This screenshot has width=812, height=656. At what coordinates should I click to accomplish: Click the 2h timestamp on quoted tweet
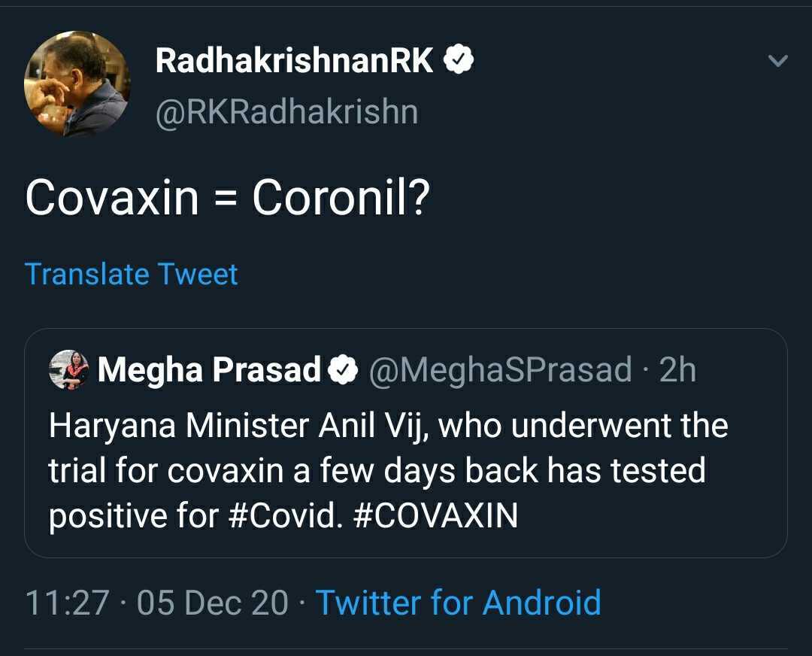coord(678,370)
